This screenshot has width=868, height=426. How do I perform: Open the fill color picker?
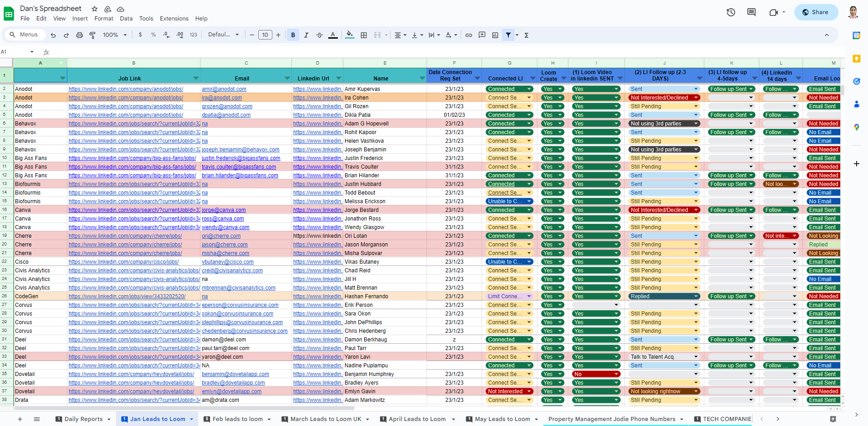pyautogui.click(x=349, y=35)
